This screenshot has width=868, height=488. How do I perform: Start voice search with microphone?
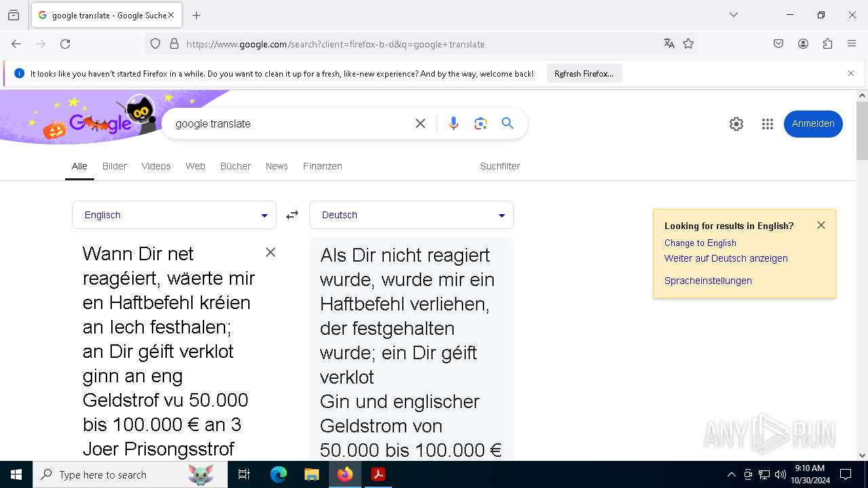(x=454, y=123)
